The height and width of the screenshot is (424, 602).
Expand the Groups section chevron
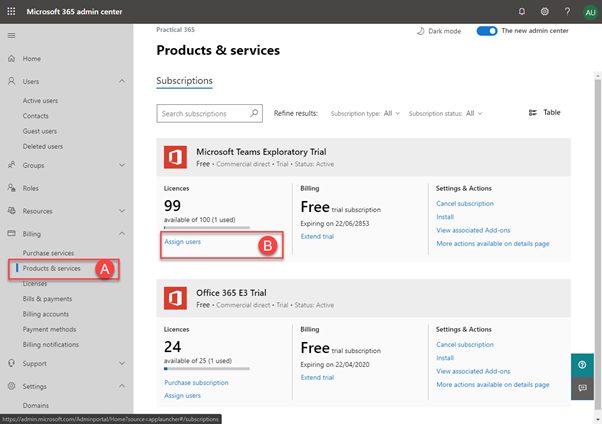click(x=122, y=165)
